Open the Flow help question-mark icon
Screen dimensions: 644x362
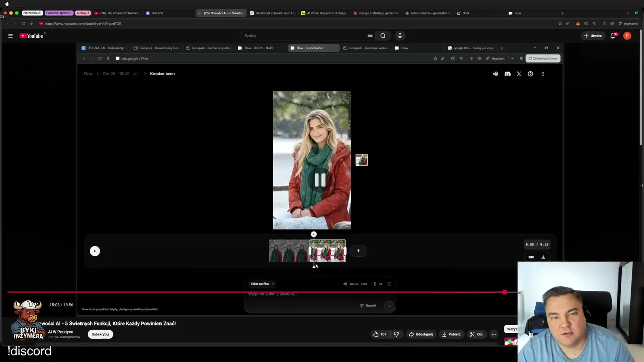(x=530, y=74)
